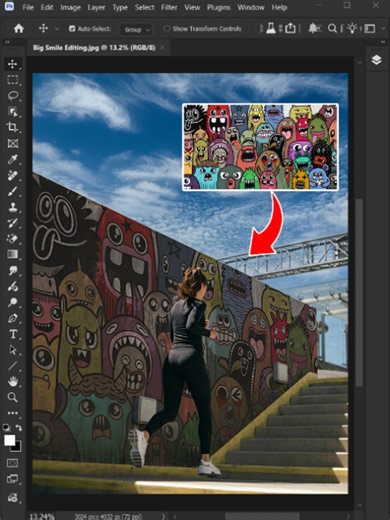The image size is (390, 520).
Task: Swap foreground and background colors
Action: pos(19,428)
